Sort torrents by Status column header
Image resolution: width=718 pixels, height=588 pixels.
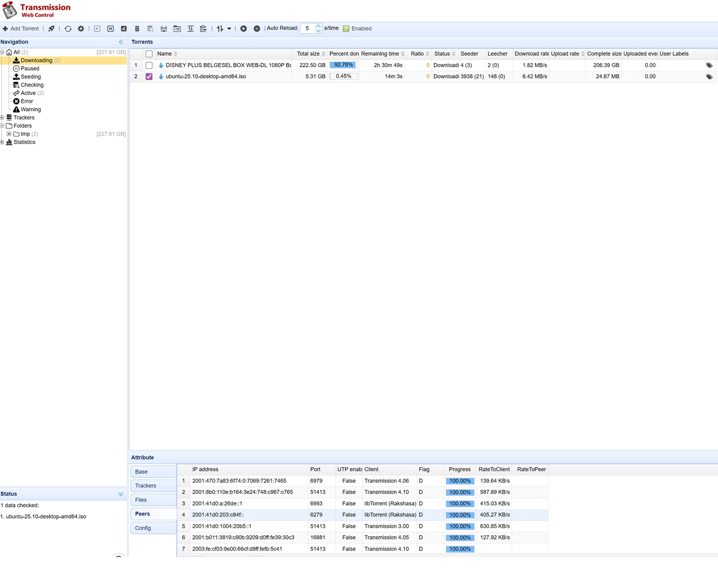445,54
